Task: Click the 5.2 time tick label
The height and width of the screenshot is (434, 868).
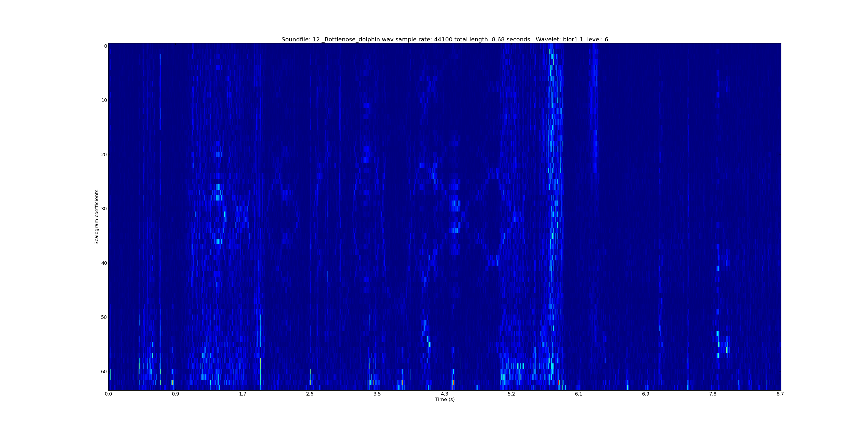Action: 511,394
